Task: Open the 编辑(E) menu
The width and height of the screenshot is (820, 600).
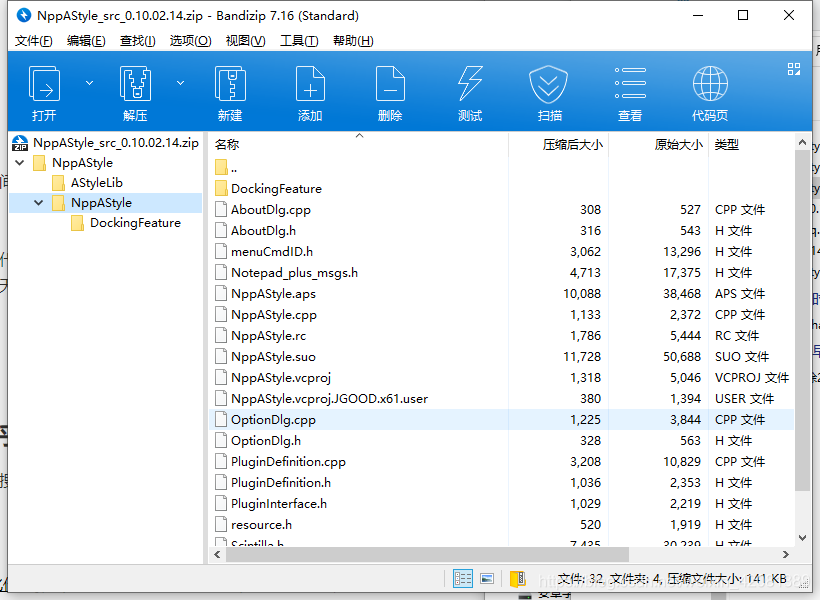Action: point(86,41)
